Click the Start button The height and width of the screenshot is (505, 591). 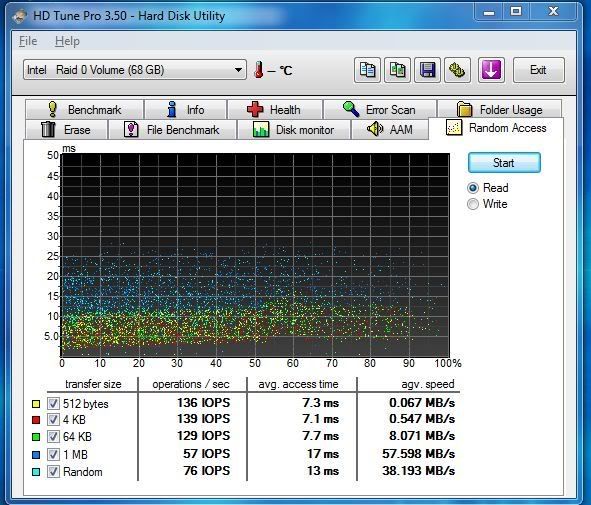(504, 163)
